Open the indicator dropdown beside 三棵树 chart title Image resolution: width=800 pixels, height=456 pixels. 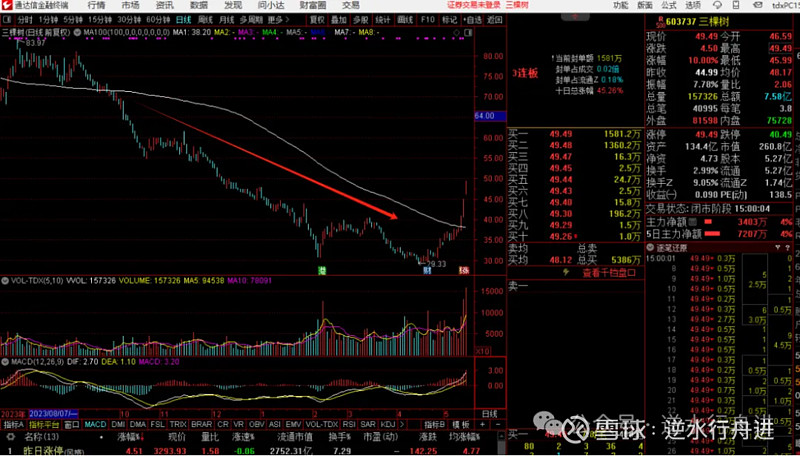click(x=77, y=32)
